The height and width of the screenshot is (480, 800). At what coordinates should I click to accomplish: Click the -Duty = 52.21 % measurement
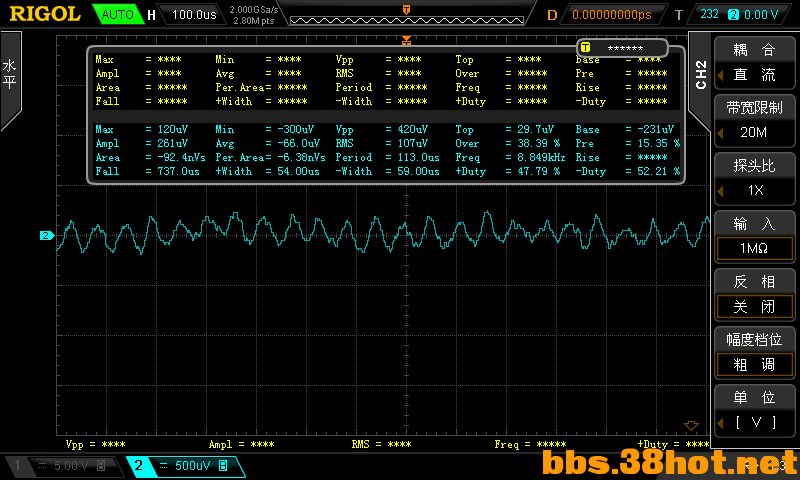pos(628,171)
